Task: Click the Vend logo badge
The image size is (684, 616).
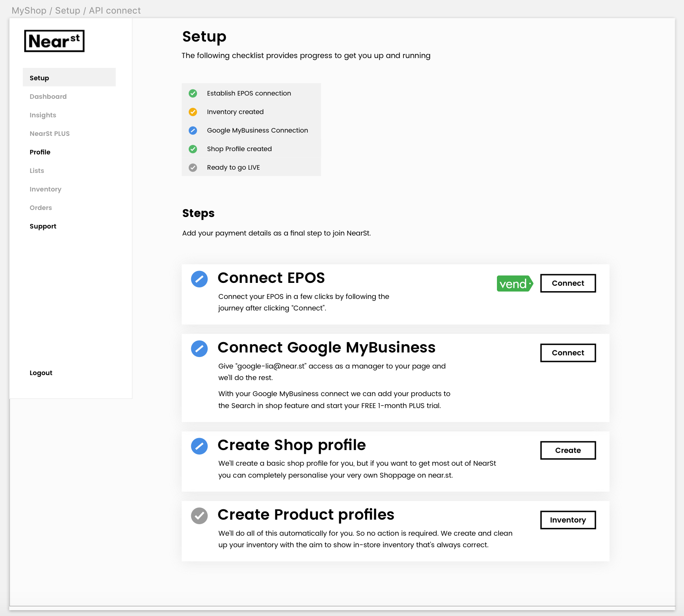Action: click(515, 284)
